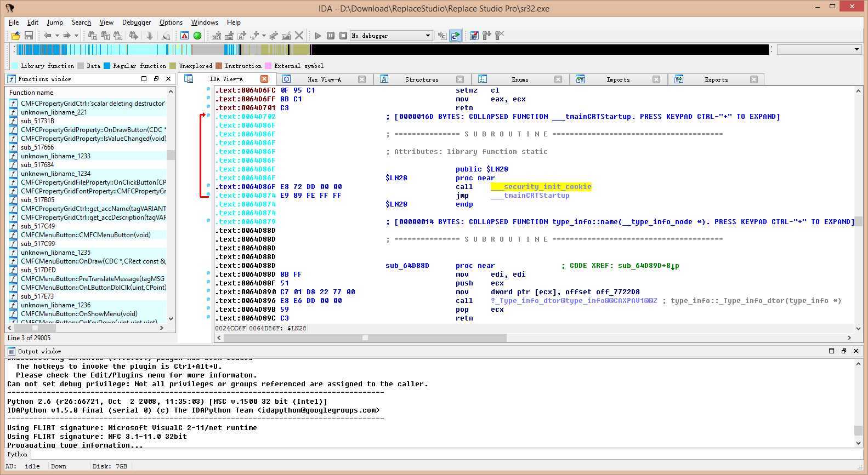Open the File menu
868x475 pixels.
[14, 22]
